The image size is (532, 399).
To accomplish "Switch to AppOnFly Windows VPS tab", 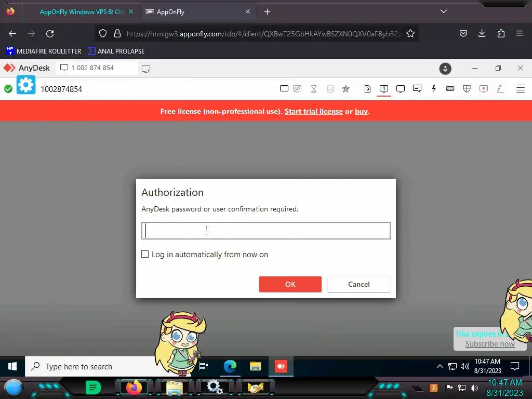I will tap(82, 11).
